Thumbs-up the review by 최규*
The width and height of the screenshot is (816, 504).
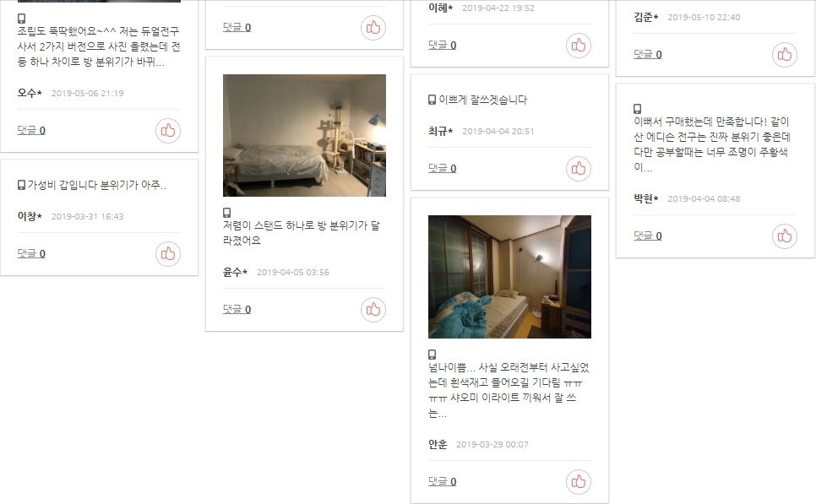(x=579, y=169)
